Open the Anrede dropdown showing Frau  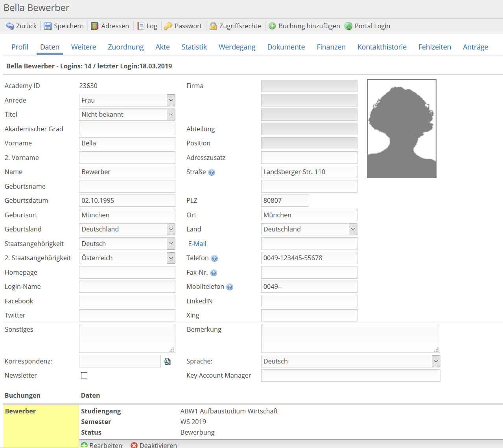127,100
